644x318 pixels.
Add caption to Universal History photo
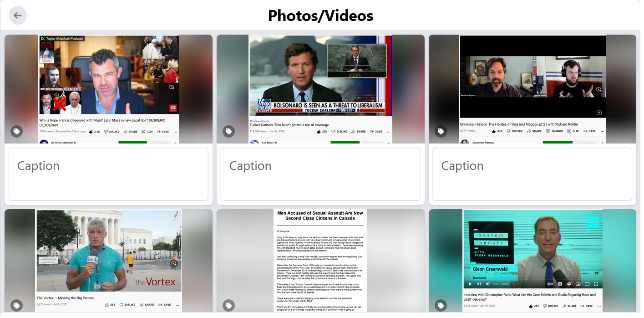(x=532, y=174)
